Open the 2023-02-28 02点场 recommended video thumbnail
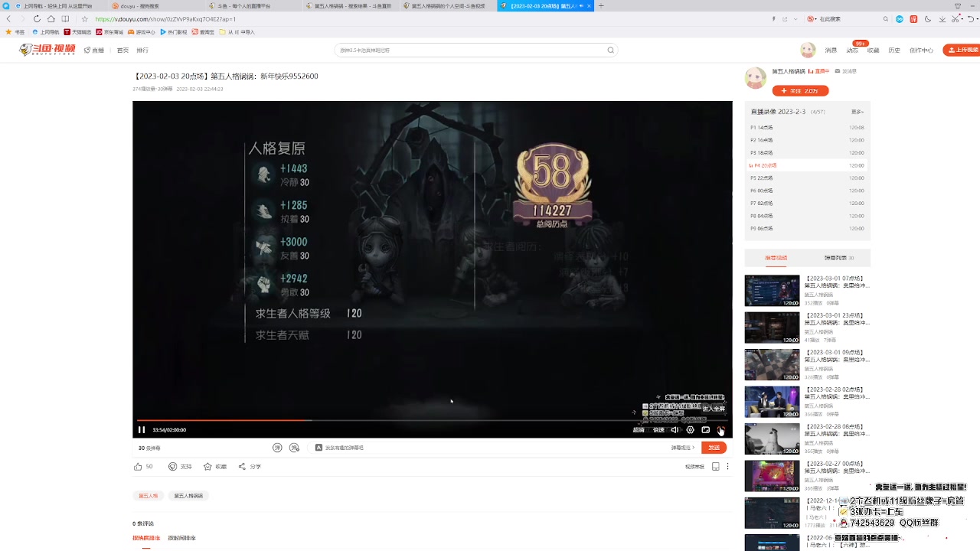This screenshot has width=980, height=551. (x=772, y=402)
